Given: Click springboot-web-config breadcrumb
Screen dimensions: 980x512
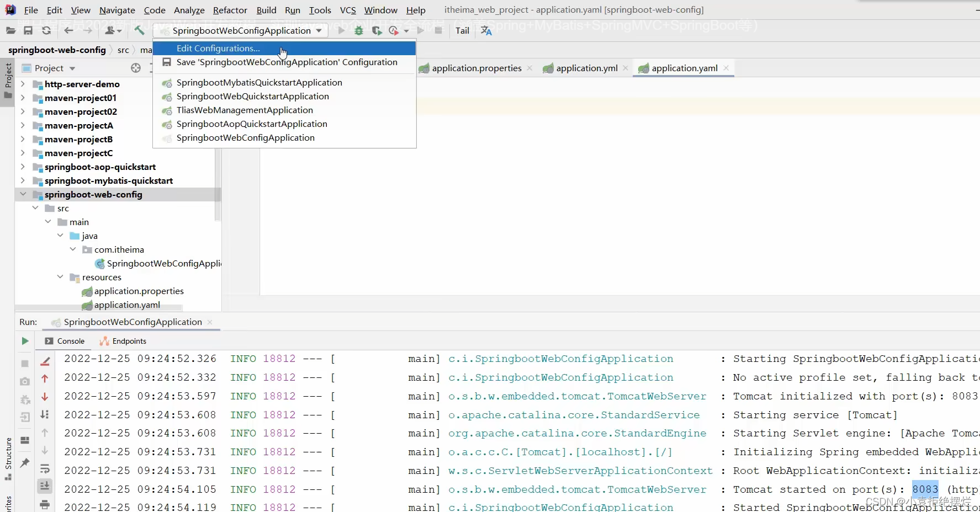Looking at the screenshot, I should [x=57, y=50].
